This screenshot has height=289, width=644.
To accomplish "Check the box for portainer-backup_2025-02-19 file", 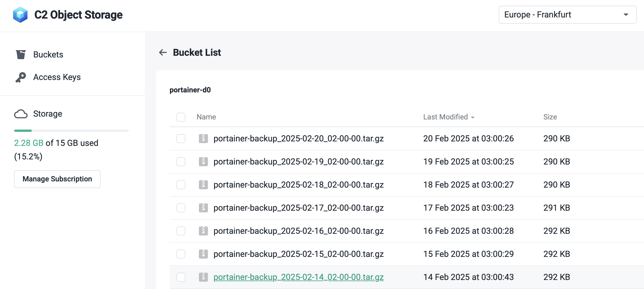I will click(181, 162).
